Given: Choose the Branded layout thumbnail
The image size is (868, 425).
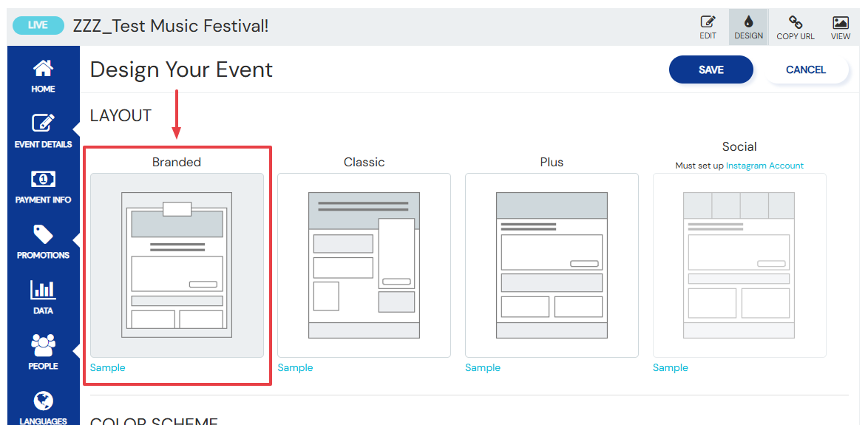Looking at the screenshot, I should click(177, 265).
